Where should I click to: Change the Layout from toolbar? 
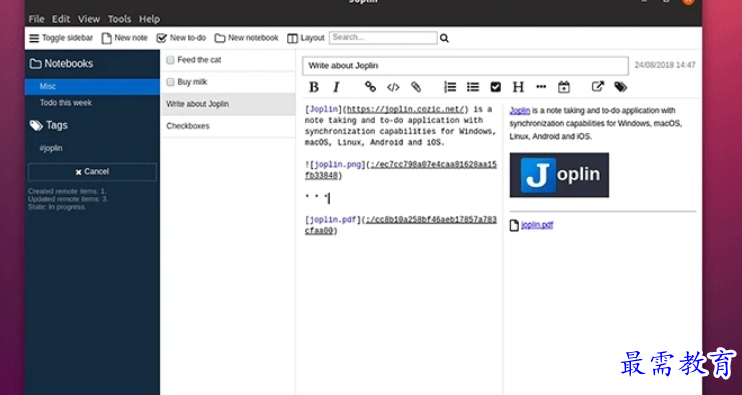click(306, 38)
